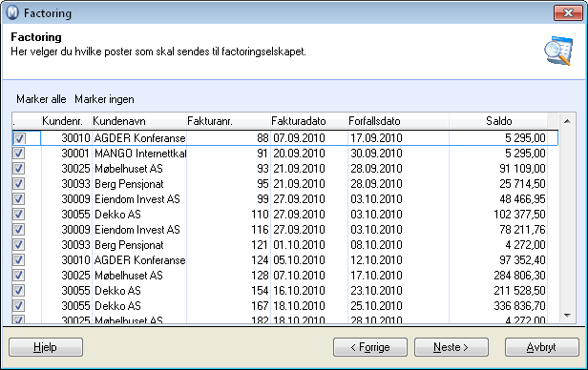Toggle checkbox for Dekko AS invoice 167
Viewport: 588px width, 370px height.
[x=19, y=306]
